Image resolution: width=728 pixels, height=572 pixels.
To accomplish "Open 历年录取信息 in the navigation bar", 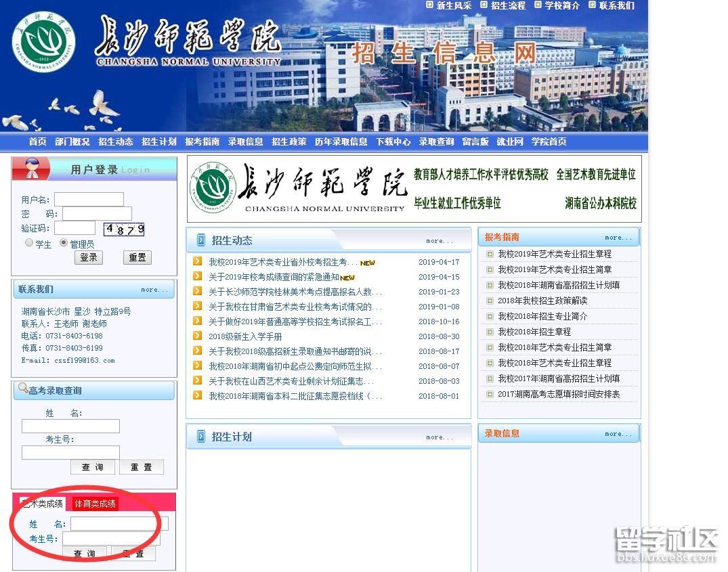I will point(341,141).
